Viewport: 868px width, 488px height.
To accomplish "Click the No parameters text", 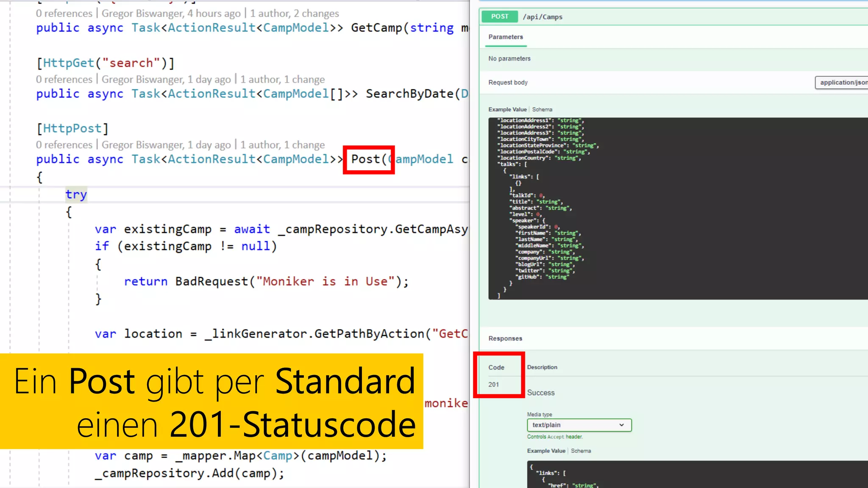I will [x=509, y=58].
